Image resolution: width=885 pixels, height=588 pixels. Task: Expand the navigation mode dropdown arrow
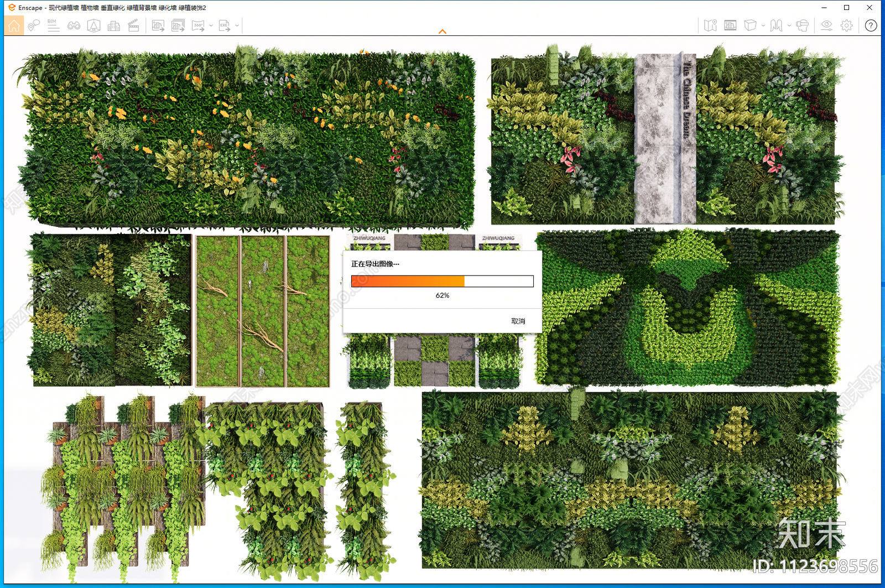789,25
